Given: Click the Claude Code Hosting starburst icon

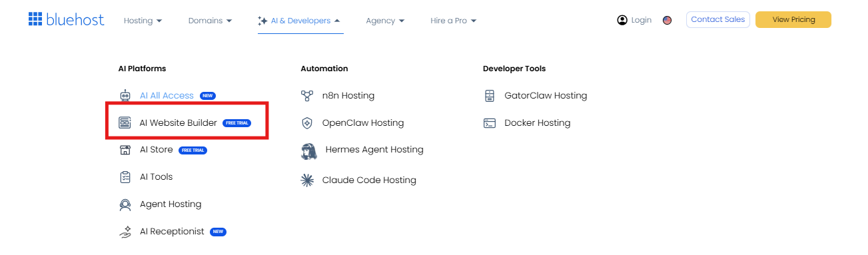Looking at the screenshot, I should [x=307, y=180].
